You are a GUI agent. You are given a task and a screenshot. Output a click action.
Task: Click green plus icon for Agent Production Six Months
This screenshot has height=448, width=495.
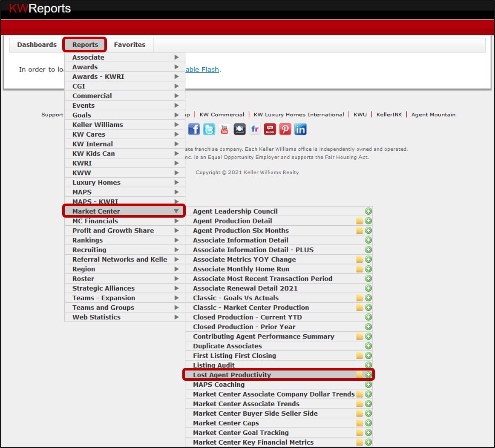click(368, 231)
